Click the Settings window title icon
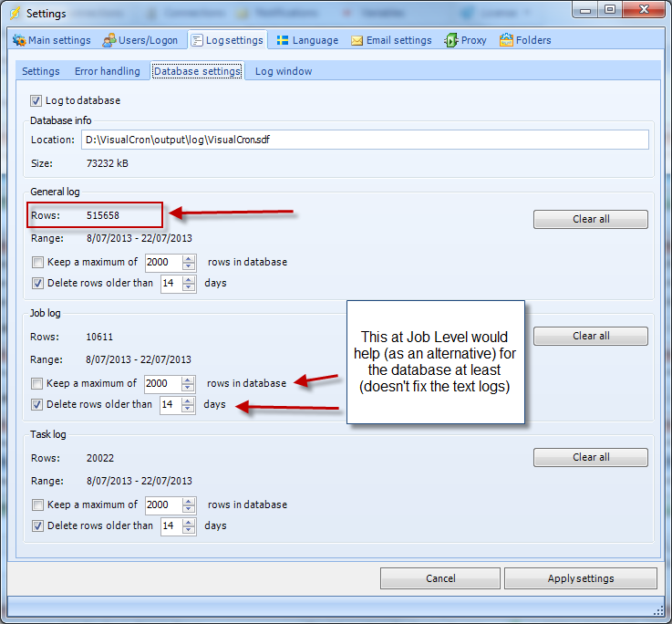This screenshot has height=624, width=672. tap(15, 14)
